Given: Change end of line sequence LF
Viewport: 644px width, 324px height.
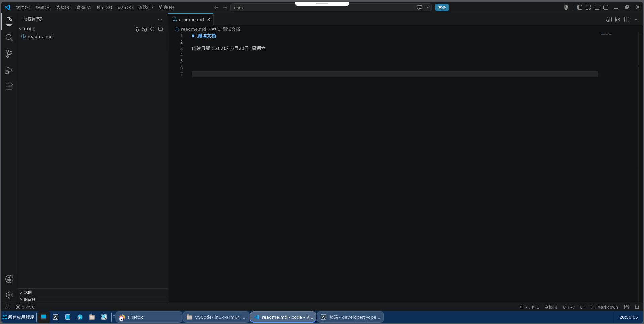Looking at the screenshot, I should click(x=582, y=307).
